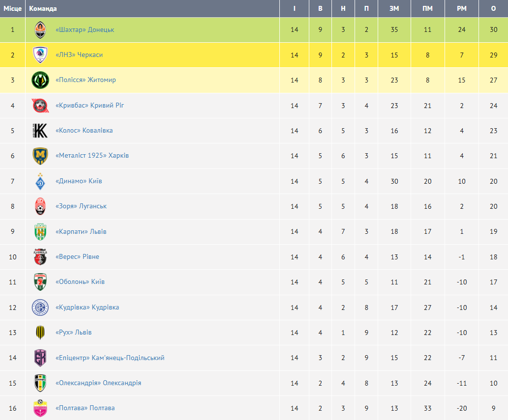
Task: Click the «Місце» column header
Action: [x=13, y=9]
